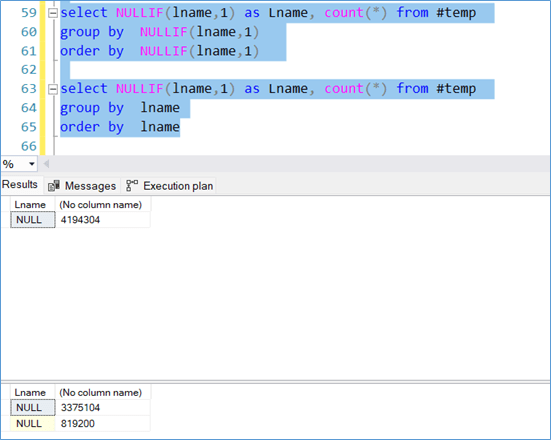551x440 pixels.
Task: Open the zoom percentage dropdown
Action: coord(32,164)
